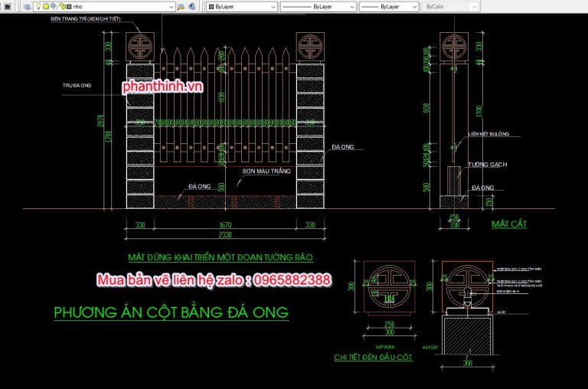Open the ByLayer lineweight dropdown
588x389 pixels.
389,7
